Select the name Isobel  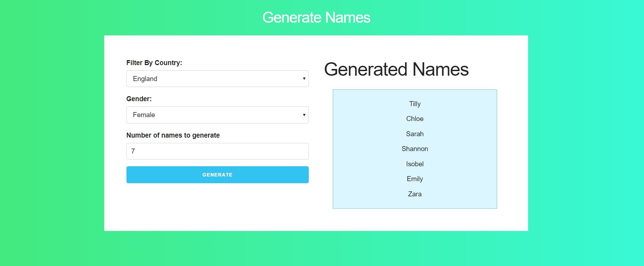tap(414, 164)
